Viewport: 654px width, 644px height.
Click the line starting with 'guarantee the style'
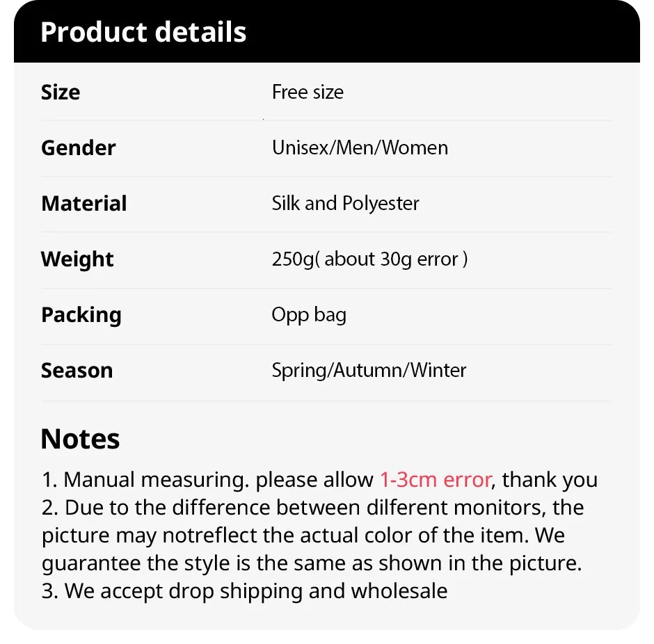click(x=312, y=563)
